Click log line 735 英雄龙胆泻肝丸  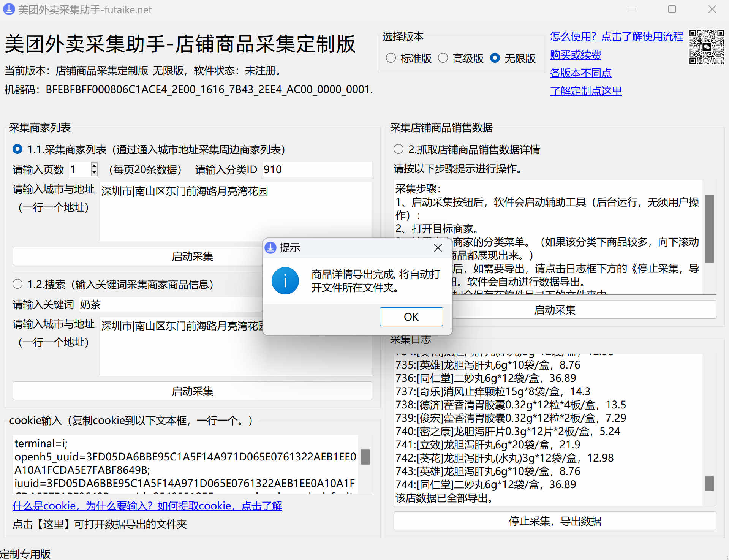[x=488, y=365]
